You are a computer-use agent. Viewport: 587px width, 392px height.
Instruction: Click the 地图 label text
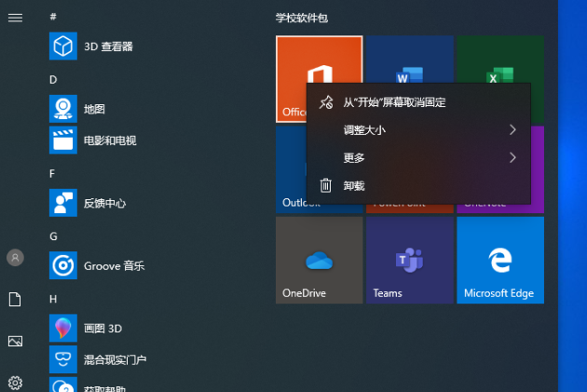(x=94, y=109)
